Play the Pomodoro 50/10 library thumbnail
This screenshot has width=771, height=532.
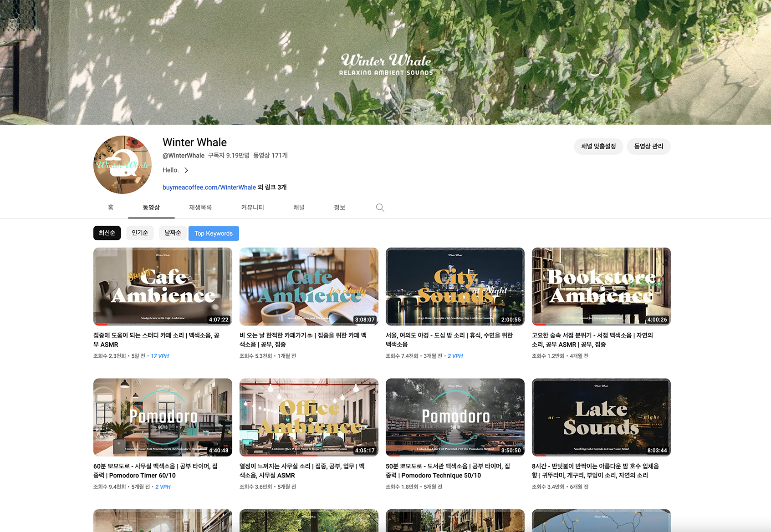[455, 417]
